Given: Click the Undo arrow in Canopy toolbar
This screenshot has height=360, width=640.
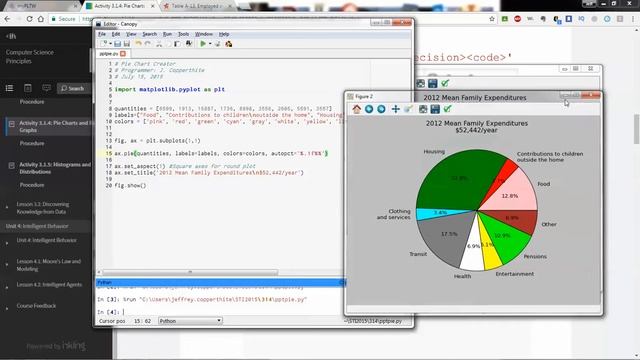Looking at the screenshot, I should click(x=138, y=44).
